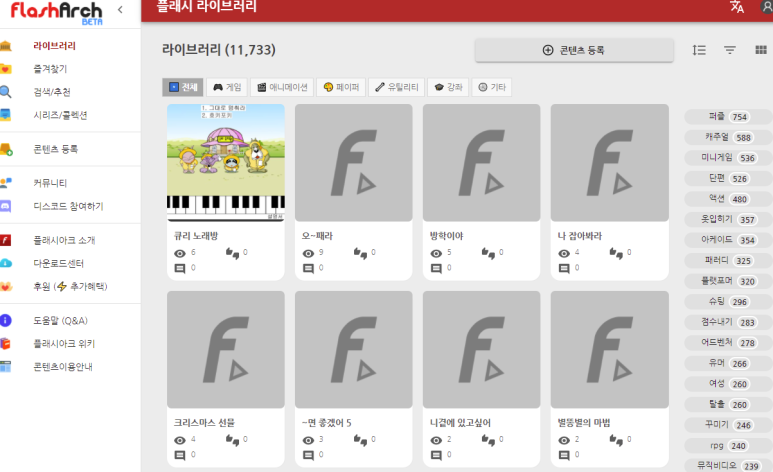Image resolution: width=773 pixels, height=472 pixels.
Task: Switch to grid view layout icon
Action: click(760, 50)
